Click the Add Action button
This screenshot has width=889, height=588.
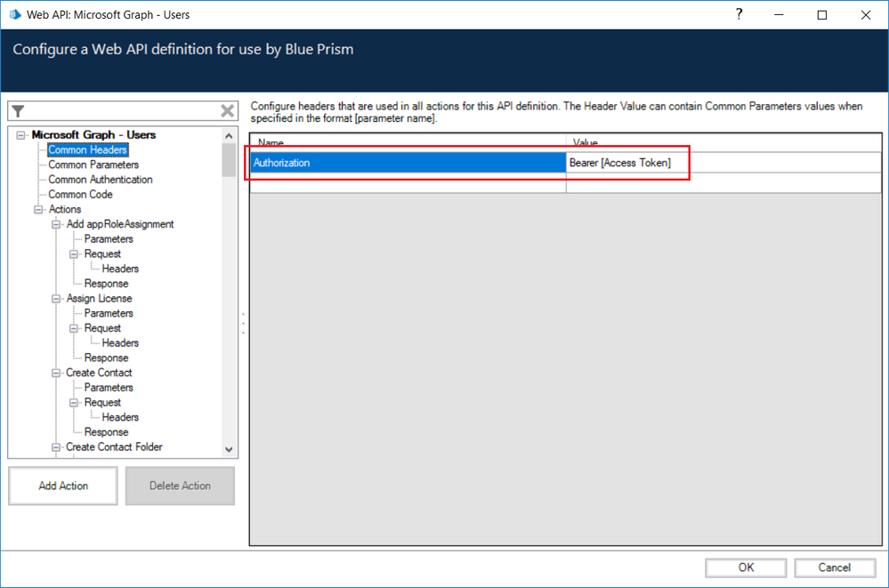tap(63, 486)
